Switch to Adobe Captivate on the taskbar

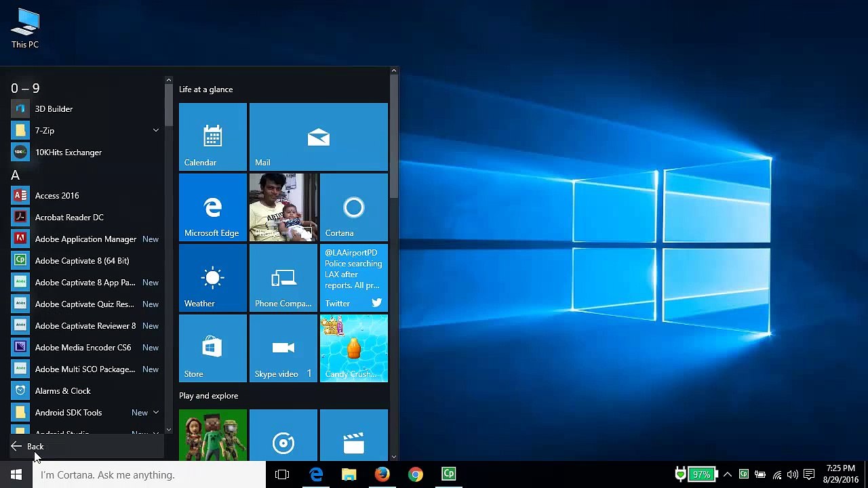(449, 474)
